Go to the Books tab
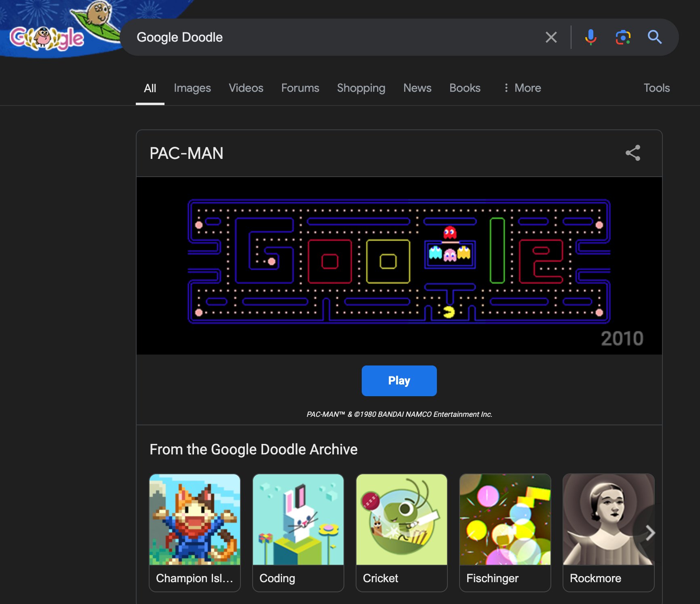 point(465,88)
